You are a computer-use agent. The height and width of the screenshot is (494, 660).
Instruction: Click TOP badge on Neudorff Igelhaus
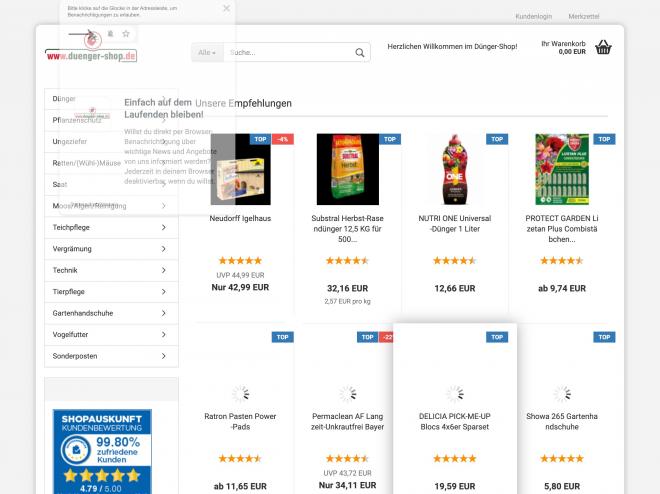[260, 139]
